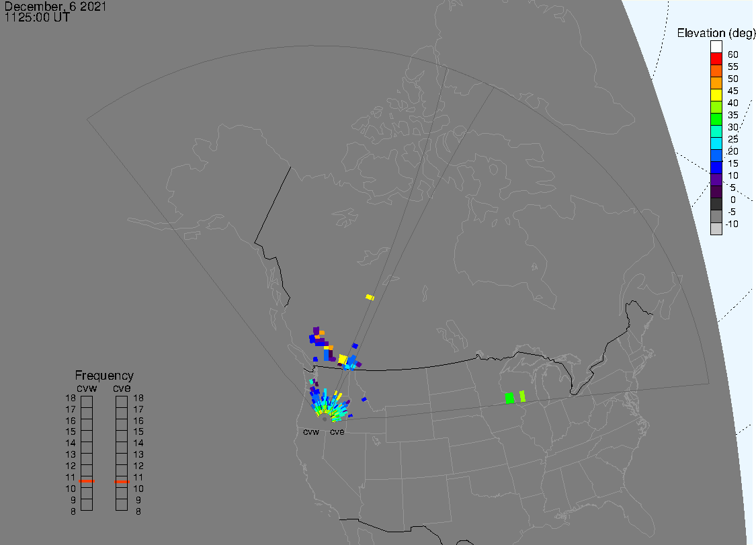Click the elevation legend label "35"
Viewport: 756px width, 545px height.
pos(733,115)
